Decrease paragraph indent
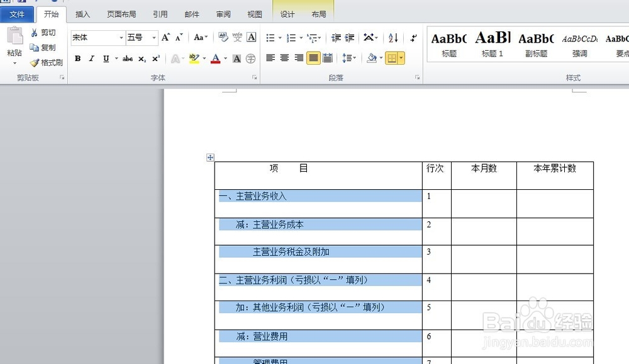 [x=336, y=38]
